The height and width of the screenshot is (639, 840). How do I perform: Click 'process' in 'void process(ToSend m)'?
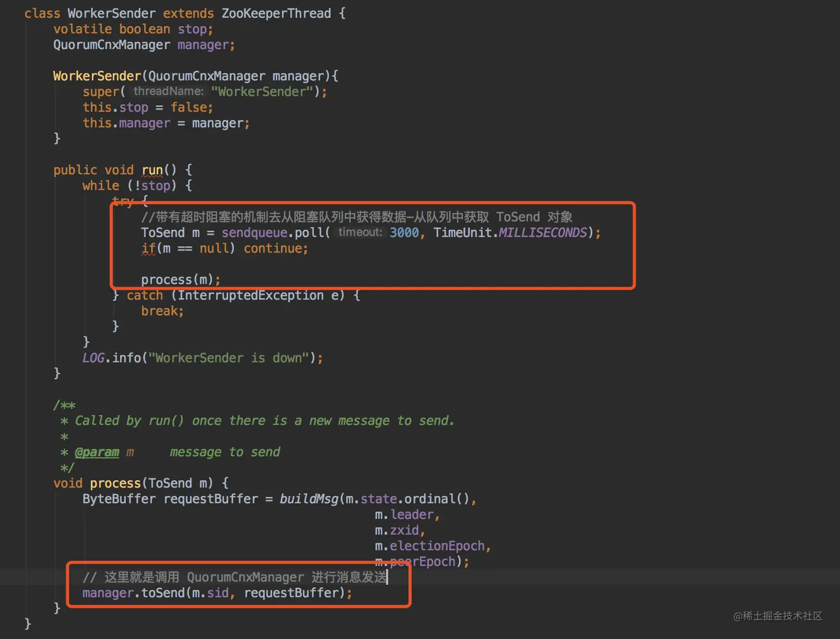point(115,484)
